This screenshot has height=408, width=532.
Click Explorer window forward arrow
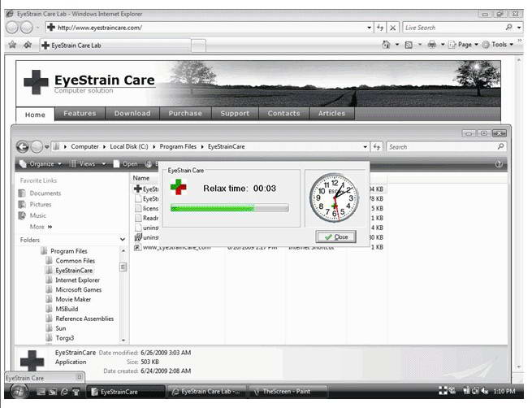click(x=37, y=146)
